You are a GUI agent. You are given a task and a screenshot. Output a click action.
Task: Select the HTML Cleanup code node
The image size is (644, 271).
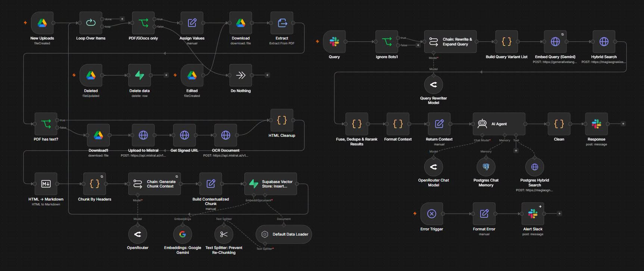tap(282, 120)
